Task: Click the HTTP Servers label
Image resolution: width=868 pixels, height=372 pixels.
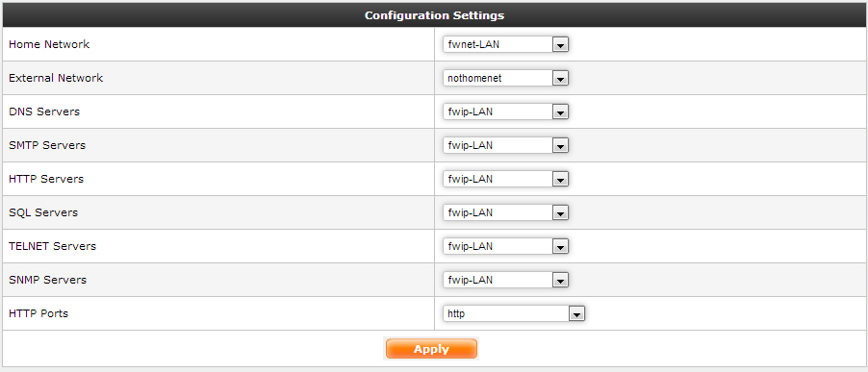Action: pyautogui.click(x=46, y=179)
